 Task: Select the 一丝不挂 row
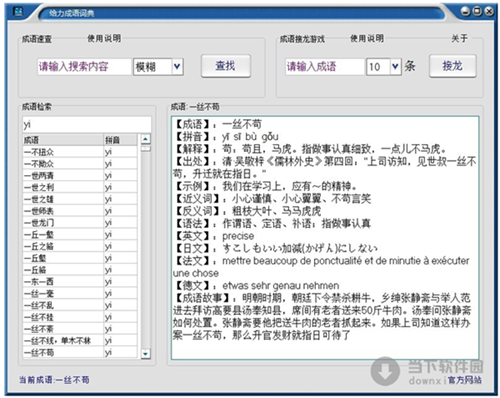pyautogui.click(x=80, y=317)
